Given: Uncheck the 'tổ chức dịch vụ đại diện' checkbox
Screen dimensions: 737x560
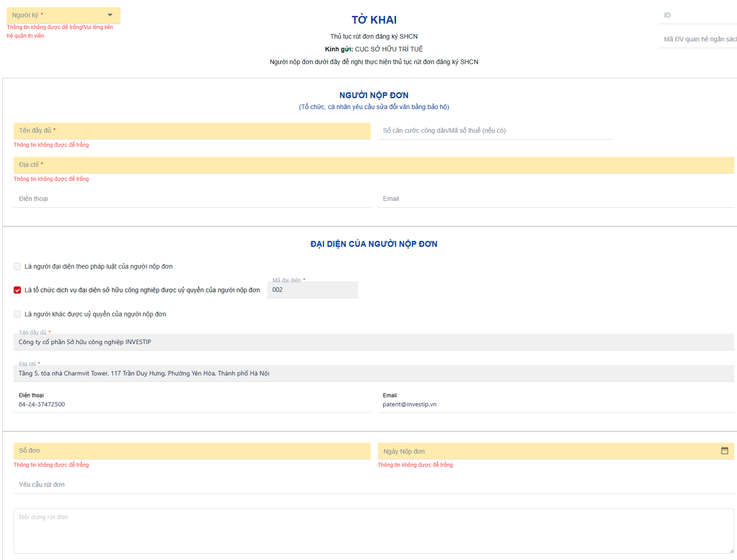Looking at the screenshot, I should pyautogui.click(x=17, y=290).
